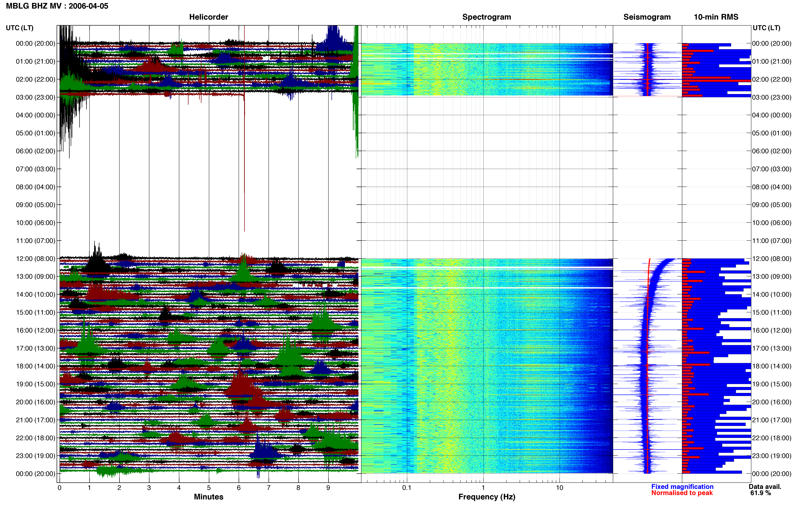Click frequency tick label '0.1'

click(407, 488)
